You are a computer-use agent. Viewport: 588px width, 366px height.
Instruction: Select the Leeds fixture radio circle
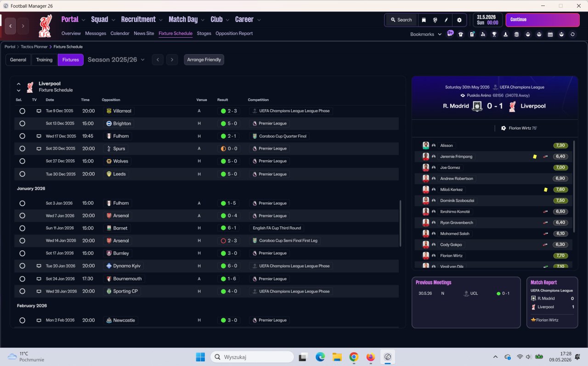point(22,174)
